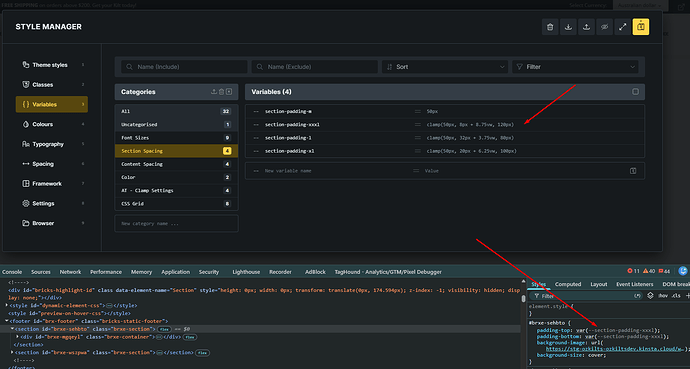This screenshot has height=369, width=690.
Task: Click the Categories add icon
Action: pos(229,92)
